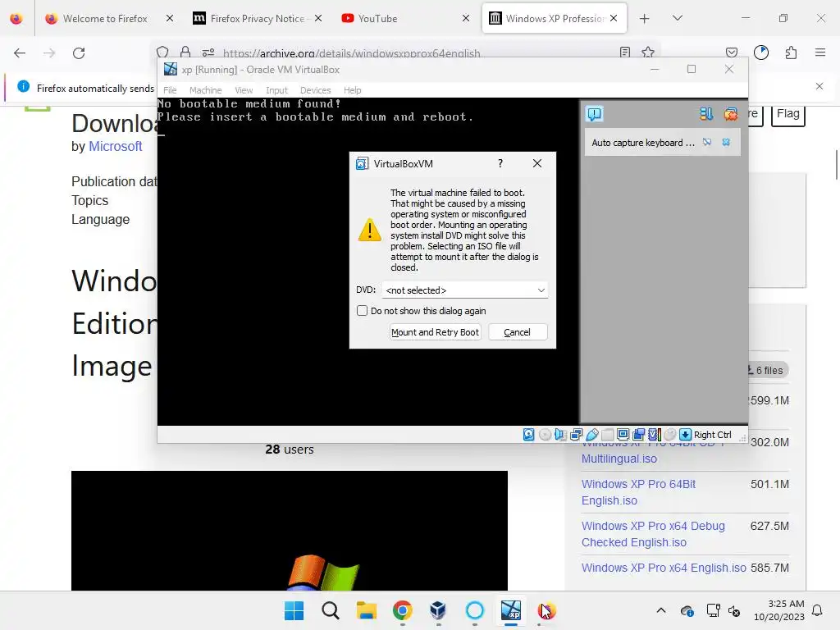Viewport: 840px width, 630px height.
Task: Toggle reader view in Firefox address bar
Action: [x=624, y=52]
